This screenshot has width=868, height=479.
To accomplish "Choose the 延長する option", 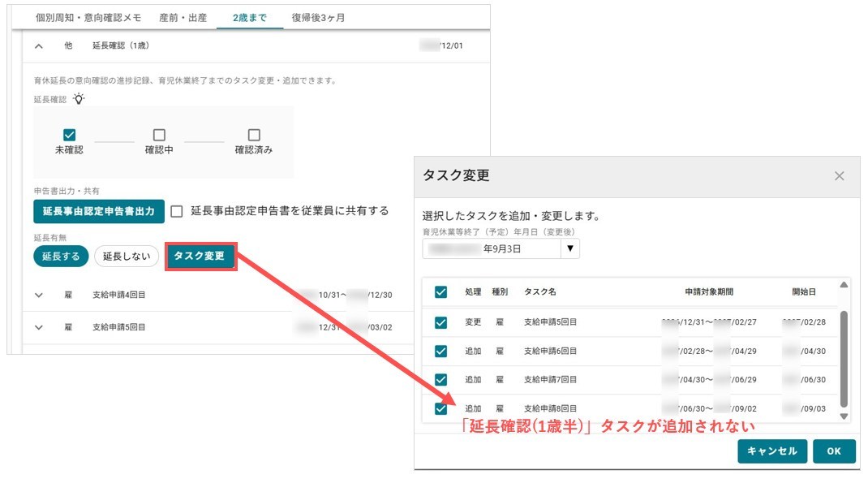I will [61, 257].
